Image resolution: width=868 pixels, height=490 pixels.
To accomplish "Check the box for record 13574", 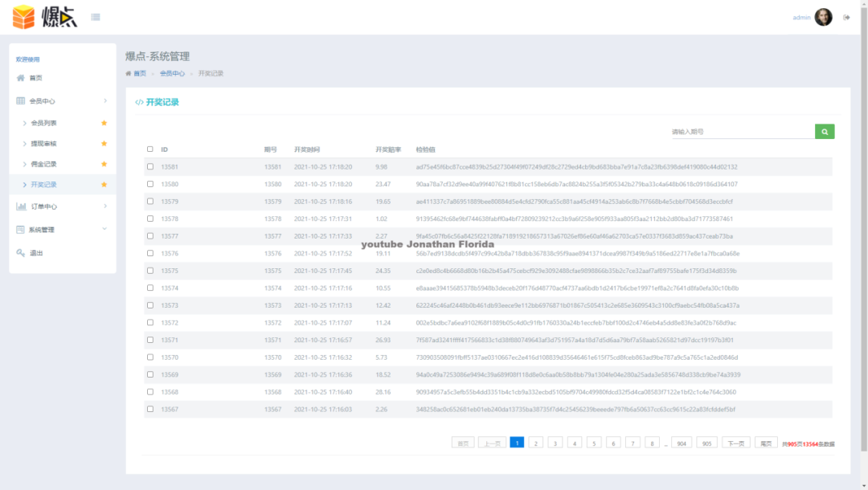I will coord(150,288).
